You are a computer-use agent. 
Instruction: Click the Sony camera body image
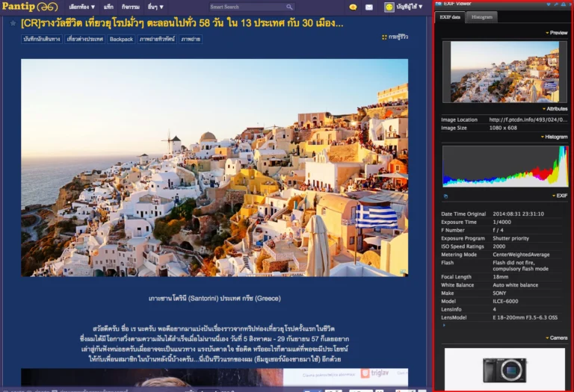(x=504, y=370)
